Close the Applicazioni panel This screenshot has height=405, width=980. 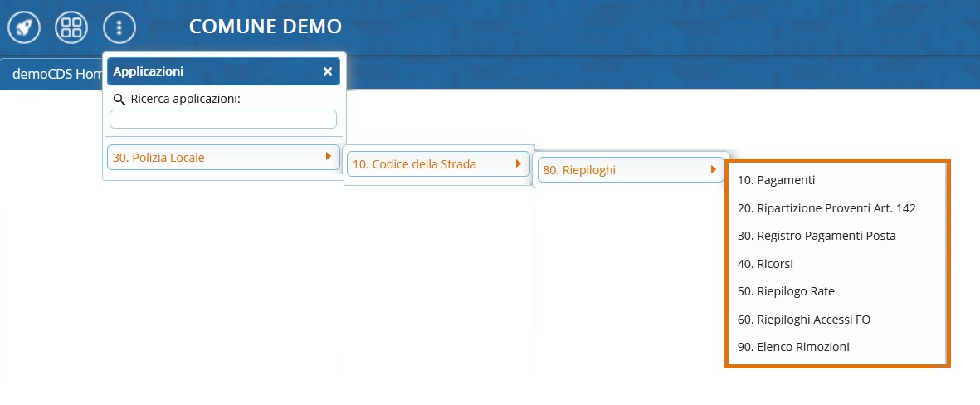[x=328, y=71]
